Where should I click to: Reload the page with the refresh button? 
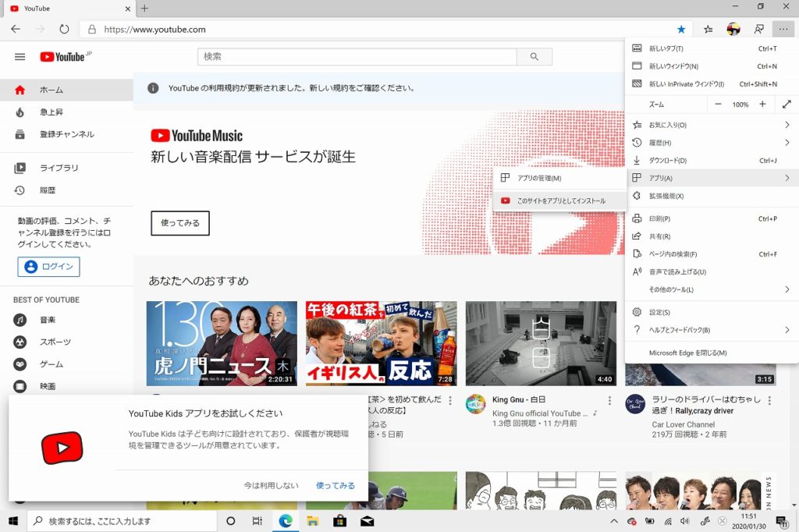click(x=64, y=29)
